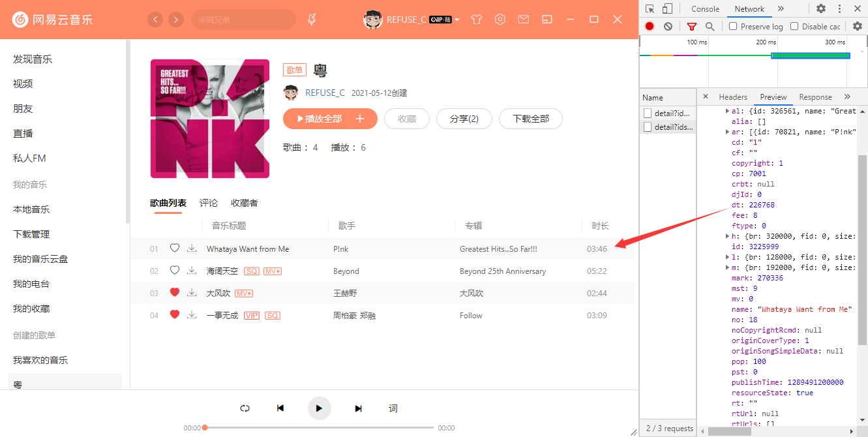Toggle the network filter funnel
This screenshot has width=868, height=437.
692,26
